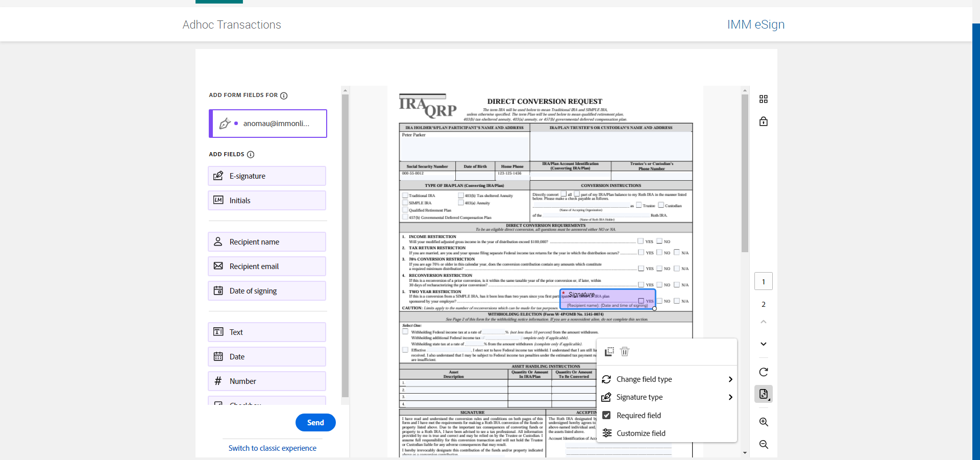Zoom in on the document

click(x=763, y=422)
